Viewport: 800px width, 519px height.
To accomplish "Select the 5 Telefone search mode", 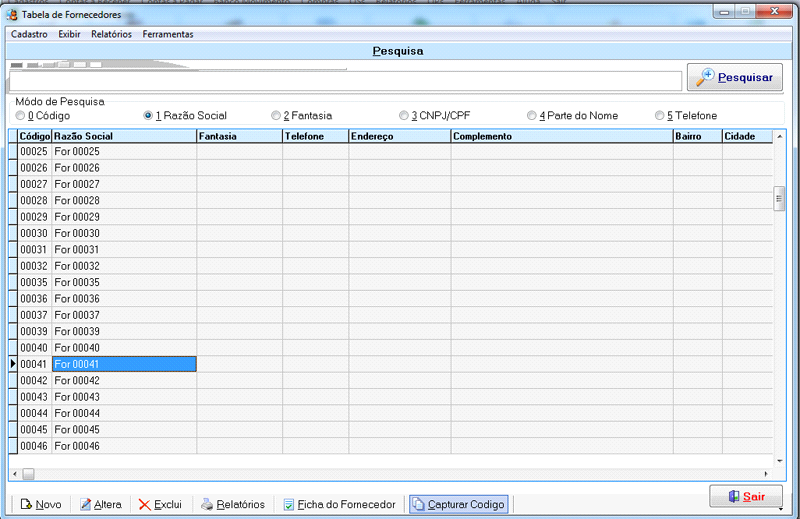I will [x=660, y=116].
